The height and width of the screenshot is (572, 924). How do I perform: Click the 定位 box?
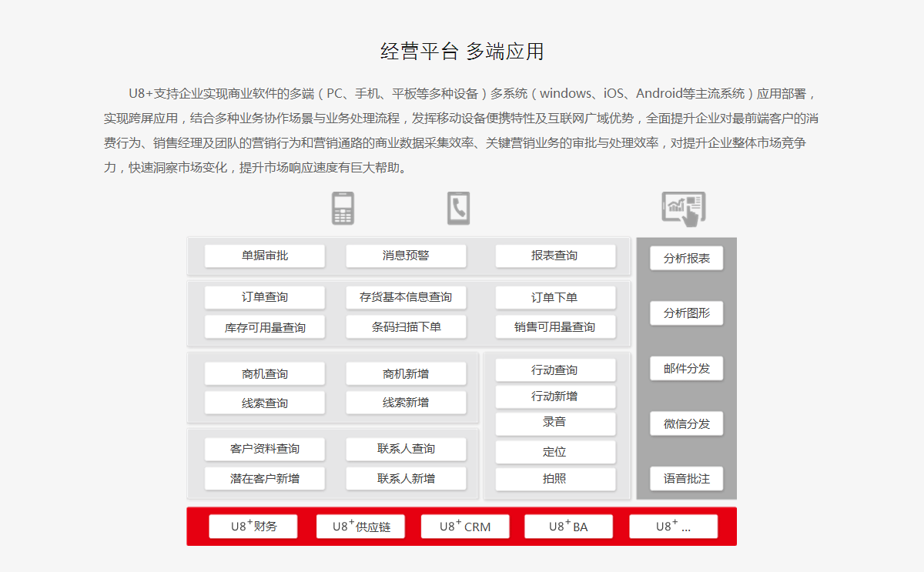pyautogui.click(x=555, y=452)
